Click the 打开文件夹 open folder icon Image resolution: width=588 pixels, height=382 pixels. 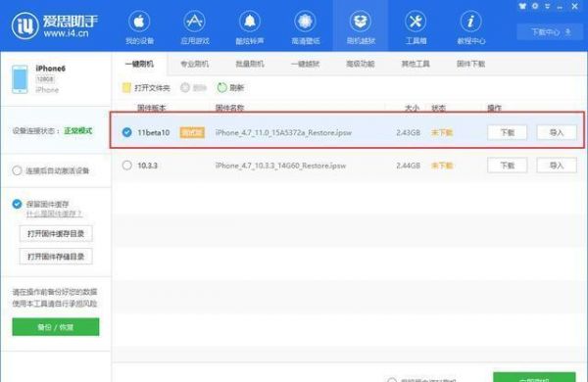click(126, 88)
